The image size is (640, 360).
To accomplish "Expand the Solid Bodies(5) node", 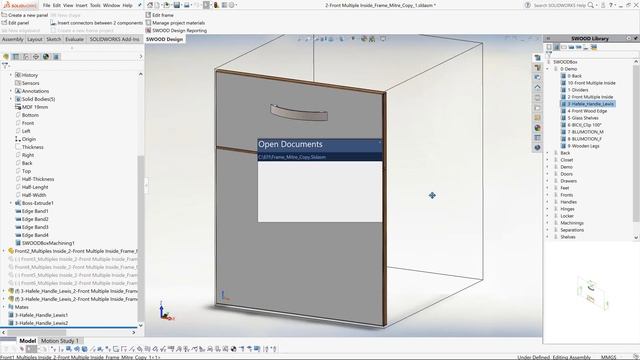I will pos(11,99).
